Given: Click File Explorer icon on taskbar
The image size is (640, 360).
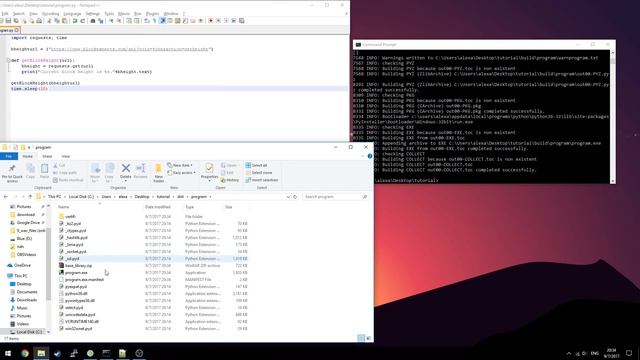Looking at the screenshot, I should pos(41,353).
